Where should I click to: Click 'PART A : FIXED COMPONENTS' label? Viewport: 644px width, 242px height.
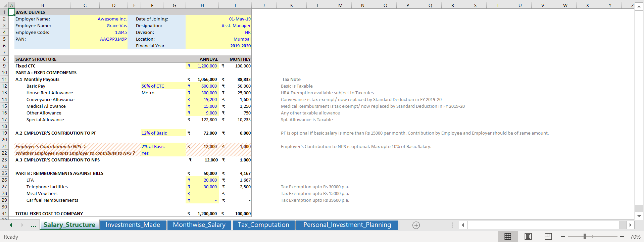(46, 73)
